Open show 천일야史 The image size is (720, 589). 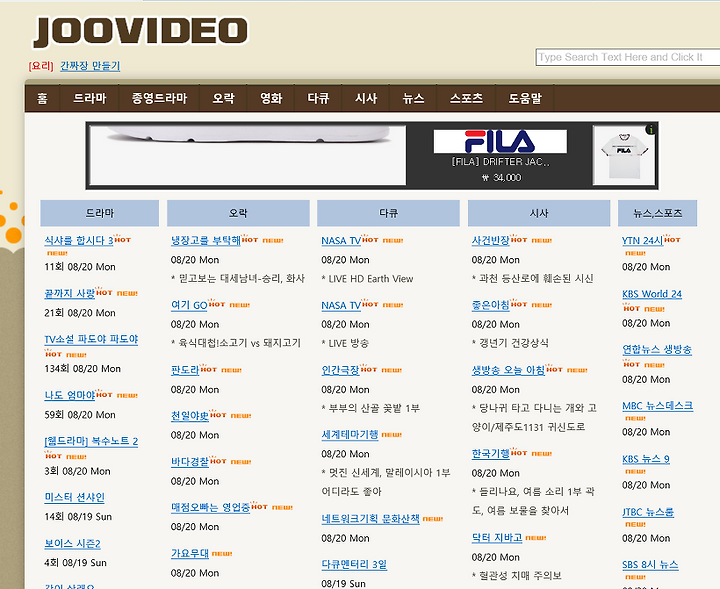[x=190, y=416]
